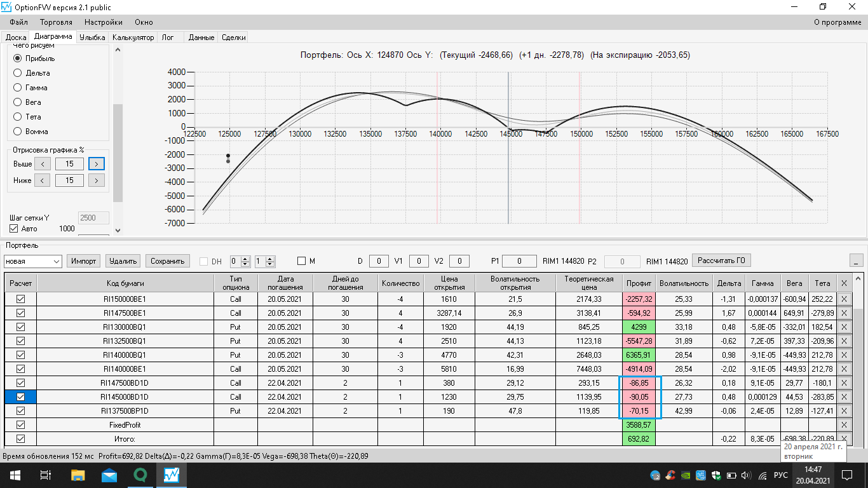Open the Окно menu
The height and width of the screenshot is (488, 868).
pyautogui.click(x=144, y=22)
